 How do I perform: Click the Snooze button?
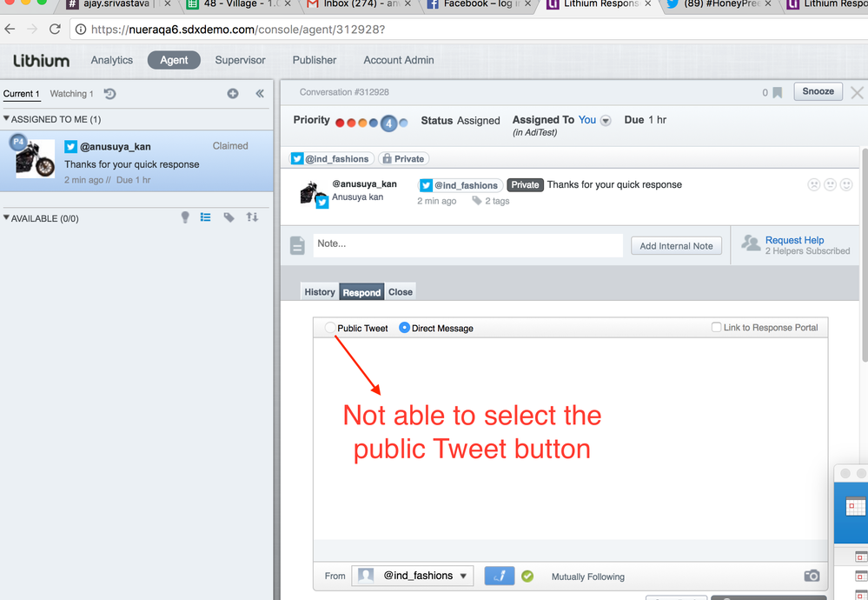(818, 91)
